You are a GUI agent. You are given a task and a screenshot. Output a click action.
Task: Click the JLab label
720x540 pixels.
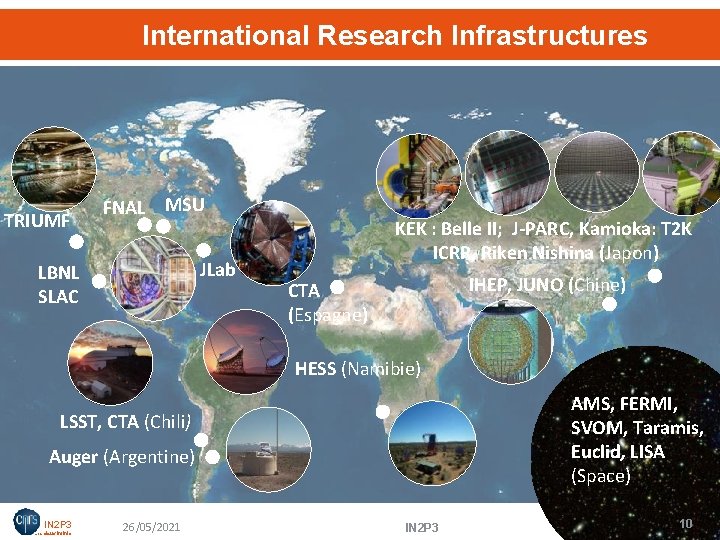(x=217, y=270)
